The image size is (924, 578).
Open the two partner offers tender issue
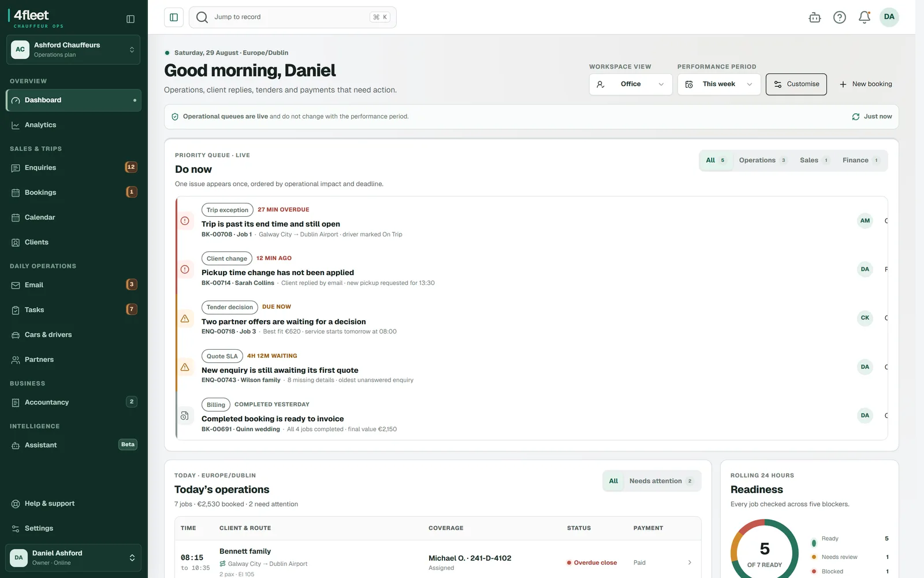(531, 318)
